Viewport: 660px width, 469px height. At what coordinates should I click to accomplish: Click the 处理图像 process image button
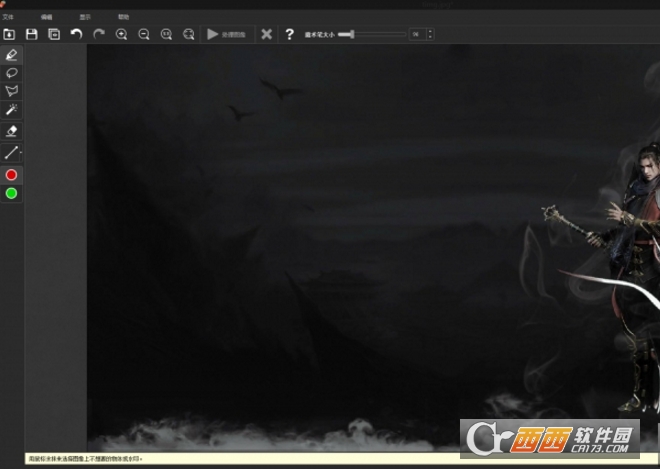point(227,34)
